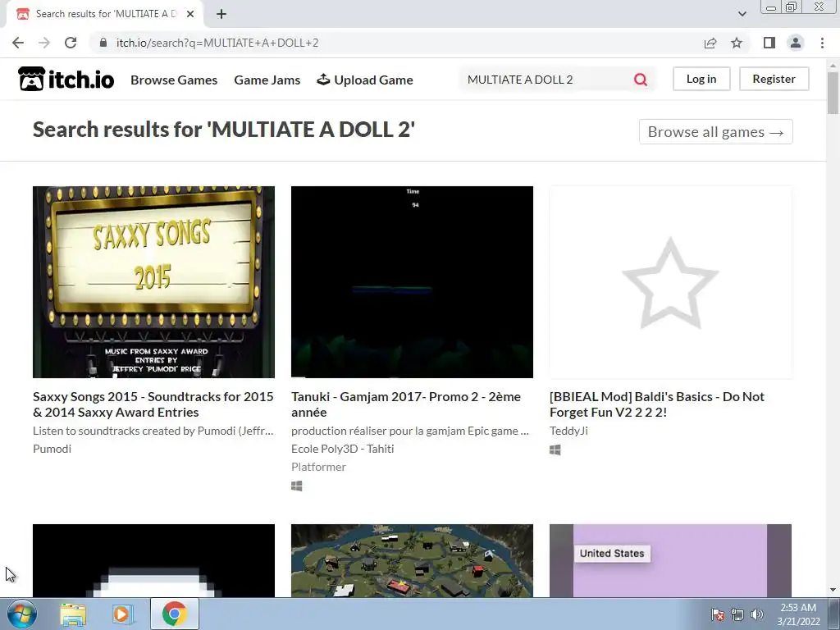The height and width of the screenshot is (630, 840).
Task: Click the magnifier search icon
Action: pos(640,80)
